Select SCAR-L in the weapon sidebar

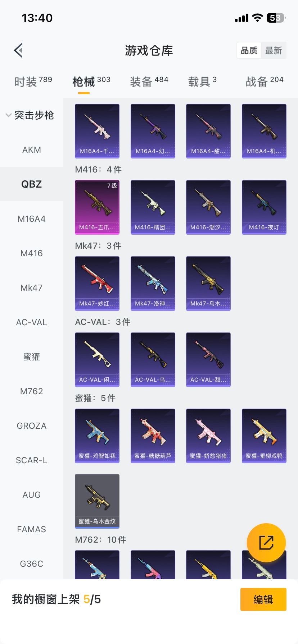(32, 460)
